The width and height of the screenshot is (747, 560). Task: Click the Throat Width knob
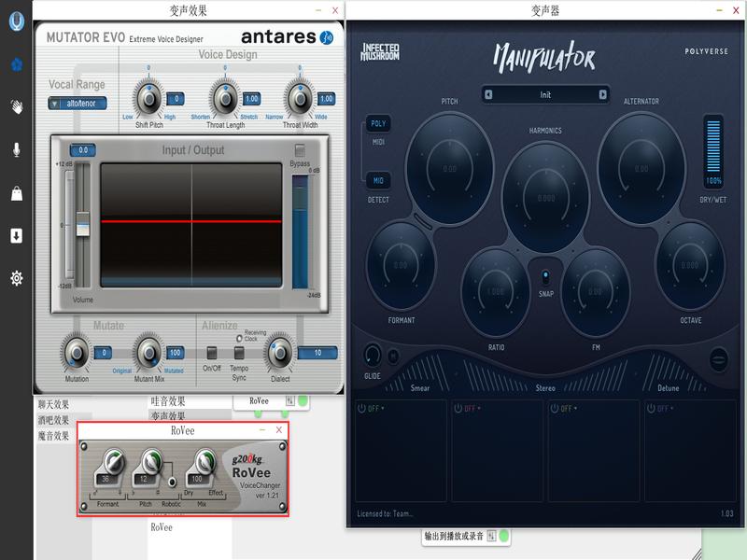[300, 99]
